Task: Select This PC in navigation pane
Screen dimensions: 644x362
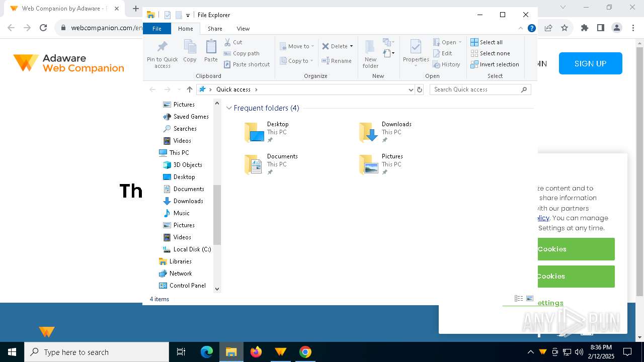Action: point(174,153)
